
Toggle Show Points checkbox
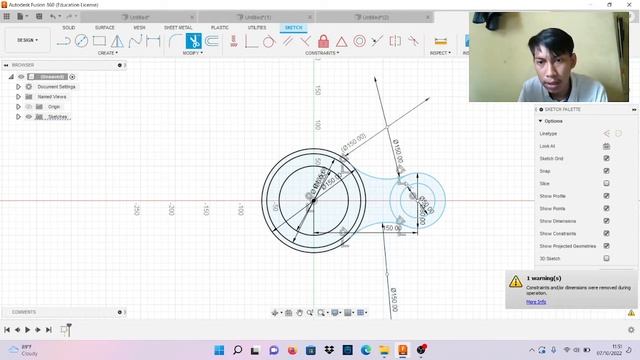coord(607,209)
